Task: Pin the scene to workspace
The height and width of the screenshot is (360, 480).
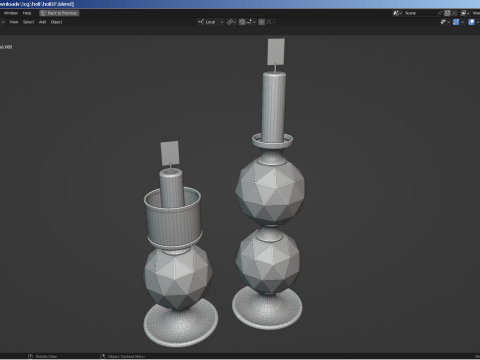Action: [x=440, y=13]
